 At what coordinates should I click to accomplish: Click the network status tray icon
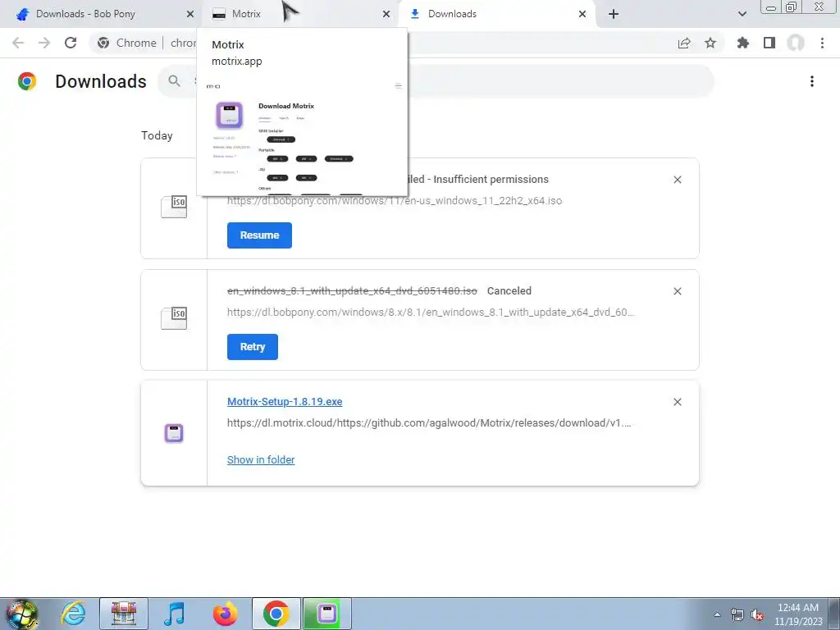pyautogui.click(x=737, y=615)
